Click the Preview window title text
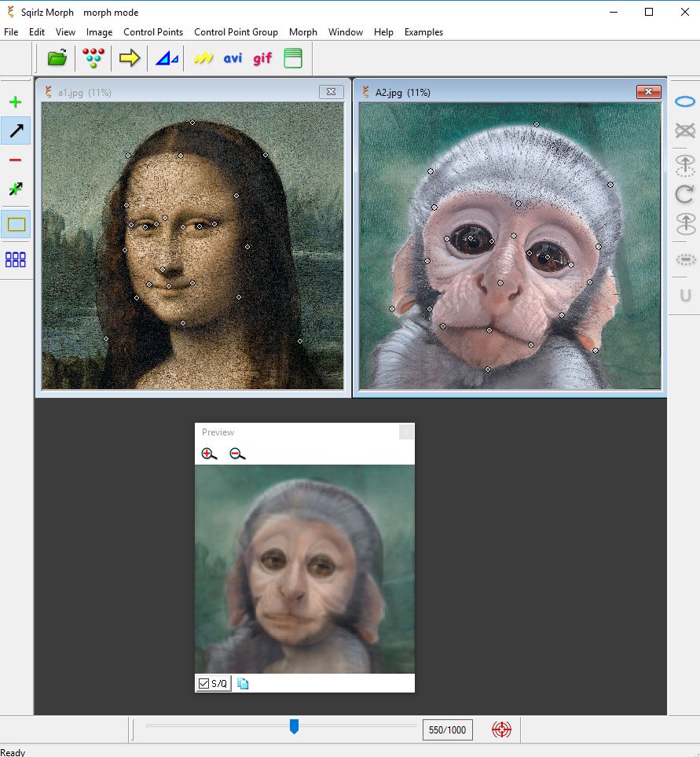This screenshot has width=700, height=757. point(218,432)
